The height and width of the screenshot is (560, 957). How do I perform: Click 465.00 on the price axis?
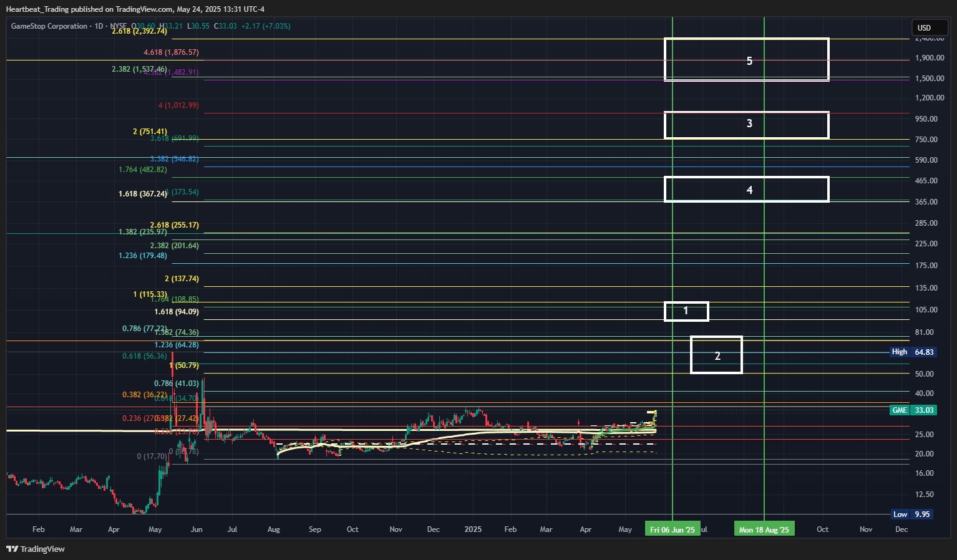pos(926,181)
